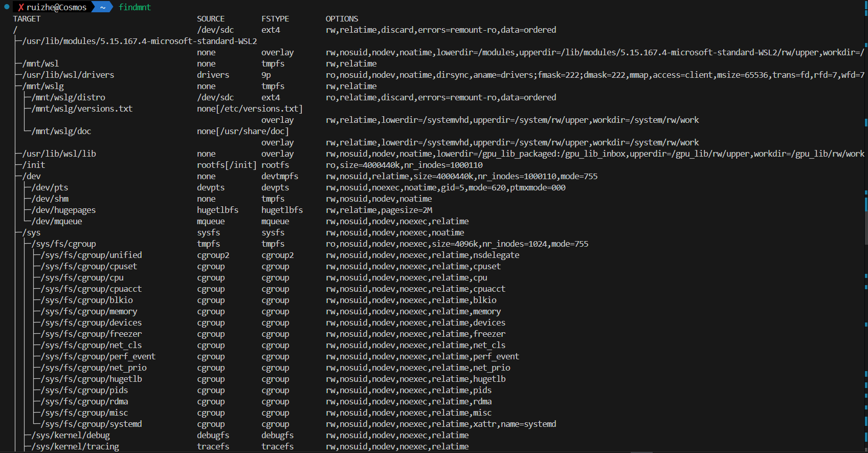
Task: Select the /dev mount tree entry
Action: 32,176
